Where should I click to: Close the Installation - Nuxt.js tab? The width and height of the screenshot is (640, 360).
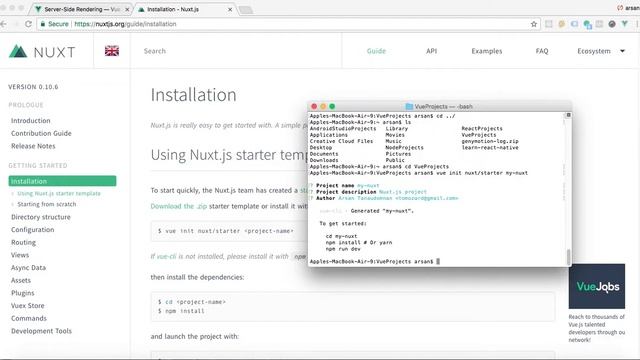pos(230,9)
